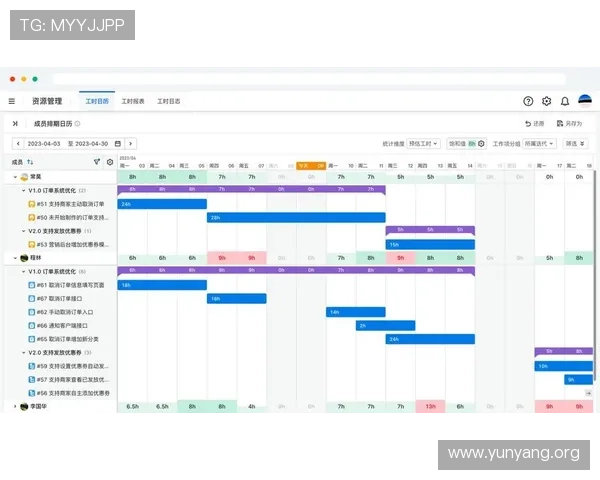Switch to 工时报表 tab
The width and height of the screenshot is (600, 480).
tap(133, 101)
